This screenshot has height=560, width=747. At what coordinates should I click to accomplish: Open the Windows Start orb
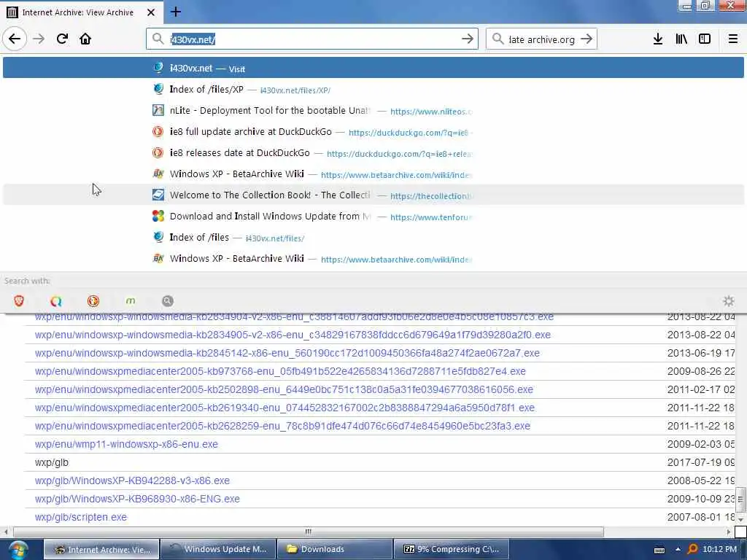click(x=18, y=550)
